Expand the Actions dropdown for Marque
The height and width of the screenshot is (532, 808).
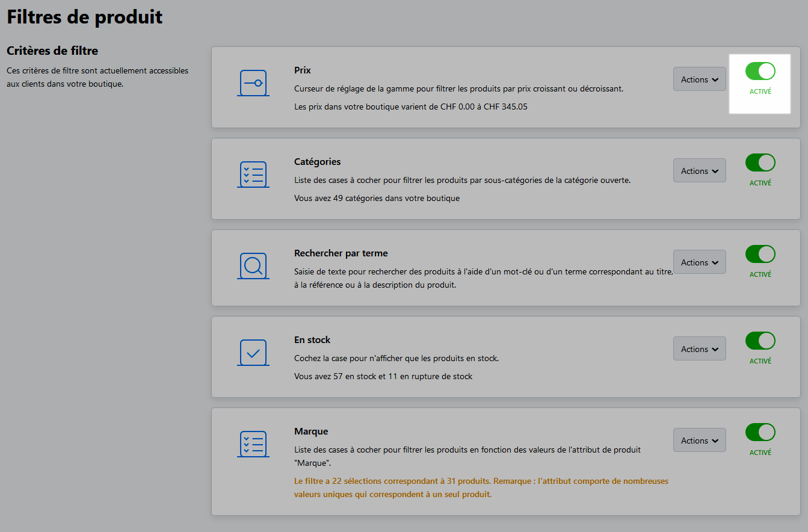pyautogui.click(x=699, y=441)
